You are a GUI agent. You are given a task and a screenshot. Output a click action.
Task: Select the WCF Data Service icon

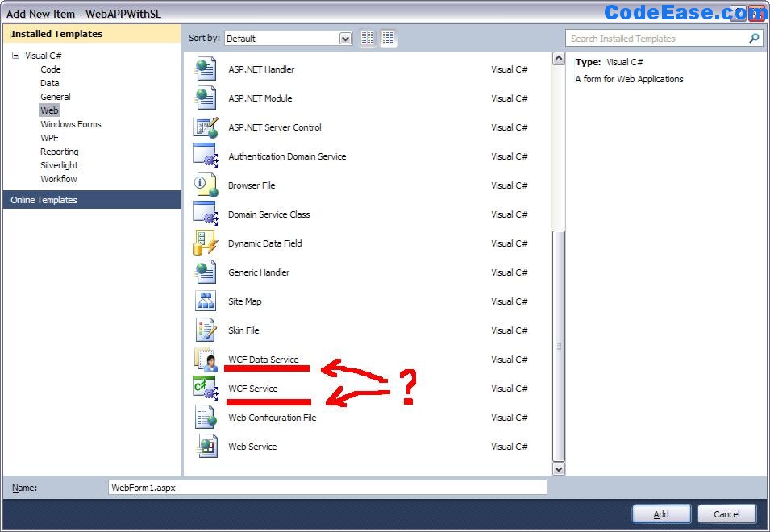pos(206,360)
